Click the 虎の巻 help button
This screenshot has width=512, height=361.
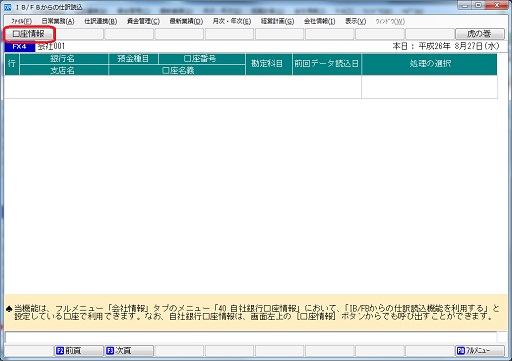(480, 34)
